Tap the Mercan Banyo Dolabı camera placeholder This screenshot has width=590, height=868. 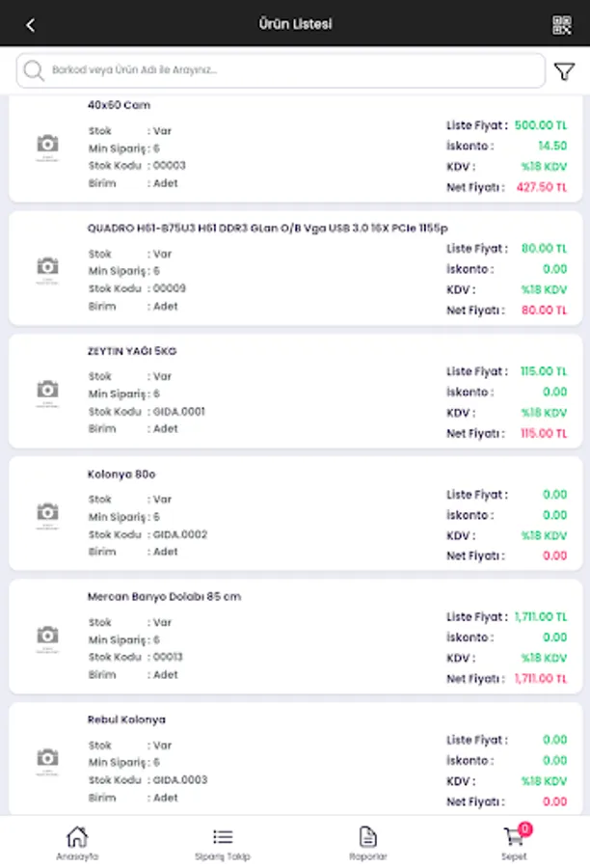pos(47,637)
